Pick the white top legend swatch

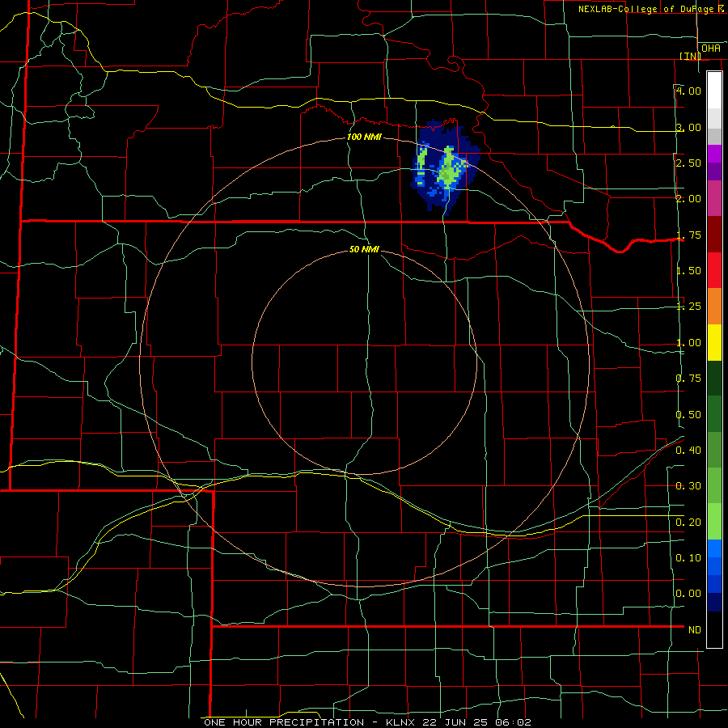tap(714, 90)
